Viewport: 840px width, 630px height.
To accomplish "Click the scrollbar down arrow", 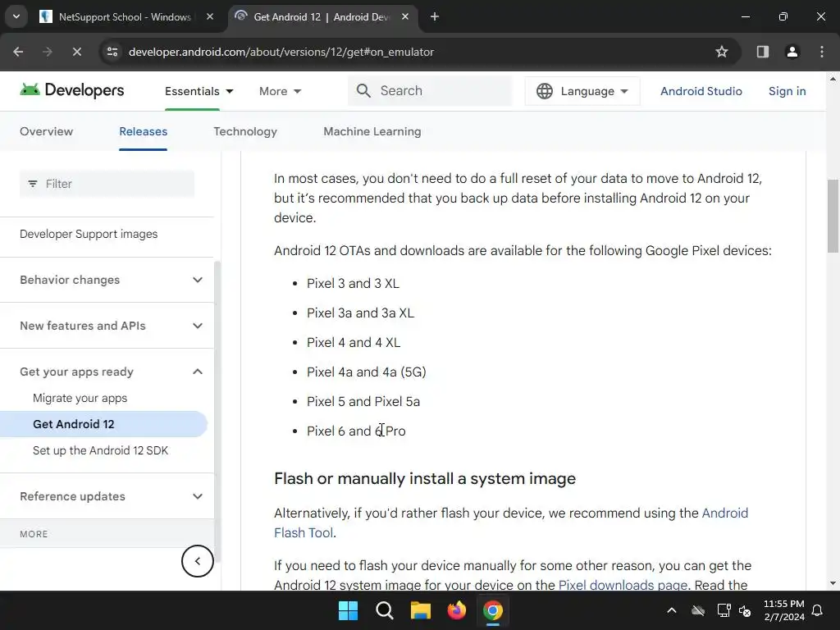I will click(833, 583).
